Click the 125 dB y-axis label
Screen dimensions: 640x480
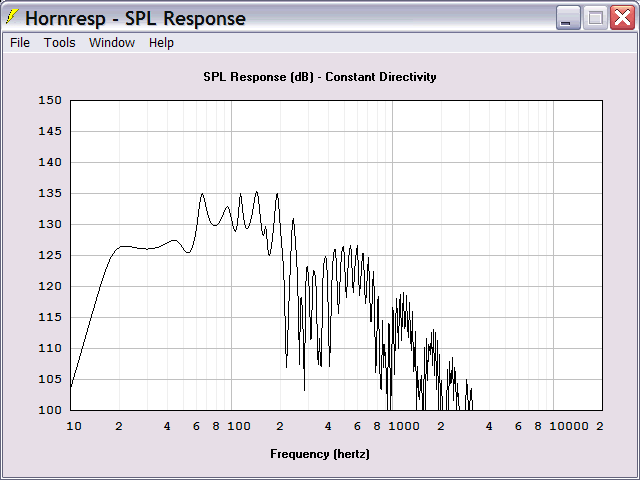50,255
